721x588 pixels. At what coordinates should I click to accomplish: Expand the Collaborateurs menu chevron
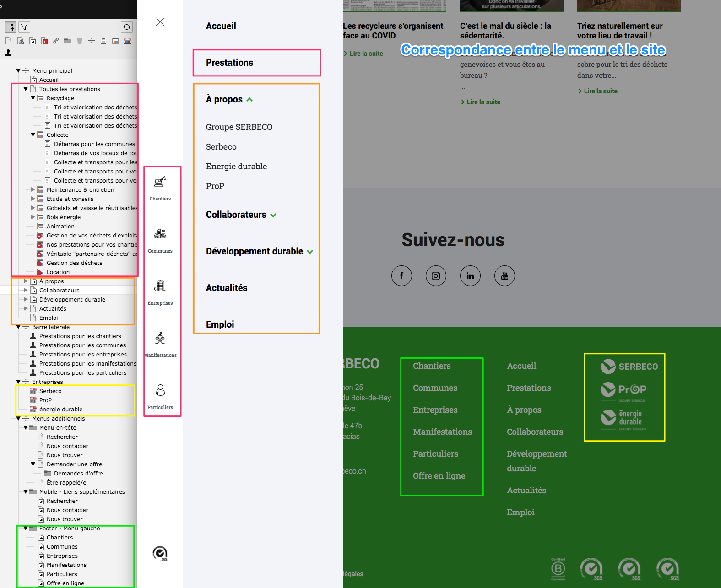tap(273, 215)
